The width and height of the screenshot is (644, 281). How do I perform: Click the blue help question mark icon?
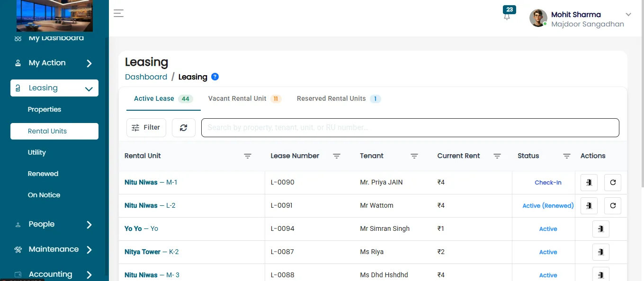click(x=215, y=77)
